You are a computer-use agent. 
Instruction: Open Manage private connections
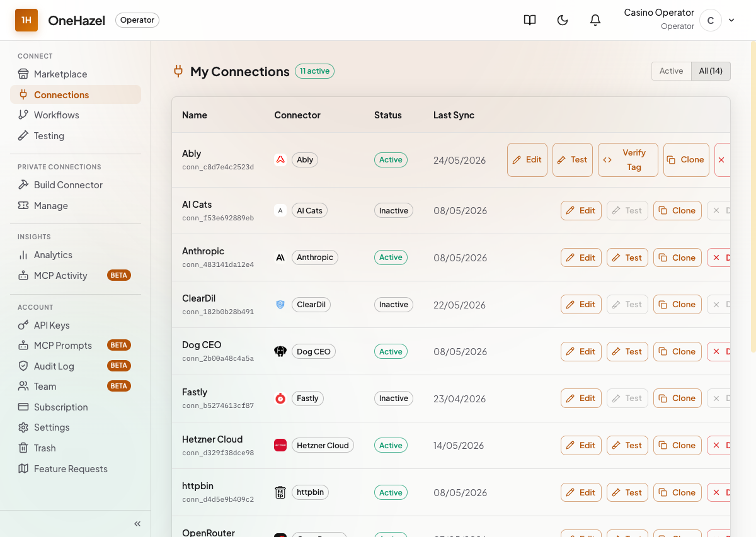(76, 206)
